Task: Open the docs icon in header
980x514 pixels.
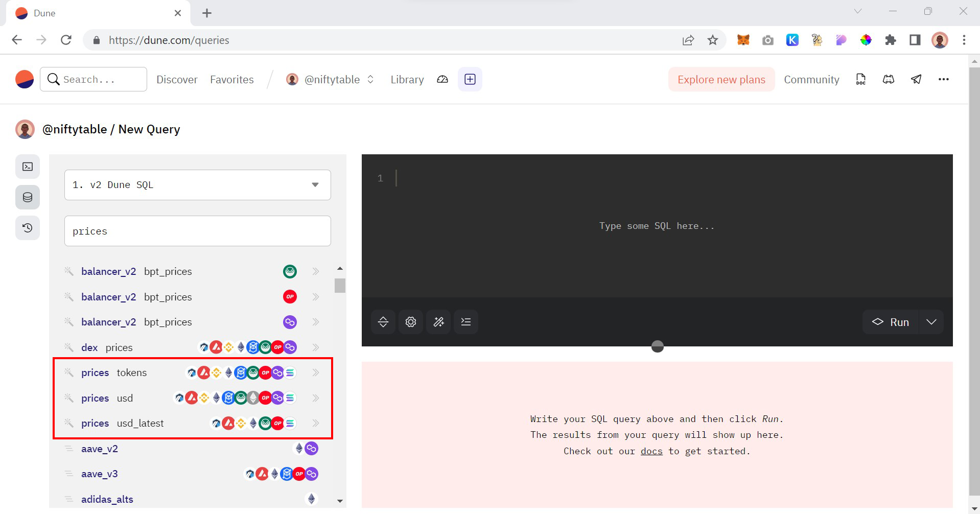Action: pos(861,79)
